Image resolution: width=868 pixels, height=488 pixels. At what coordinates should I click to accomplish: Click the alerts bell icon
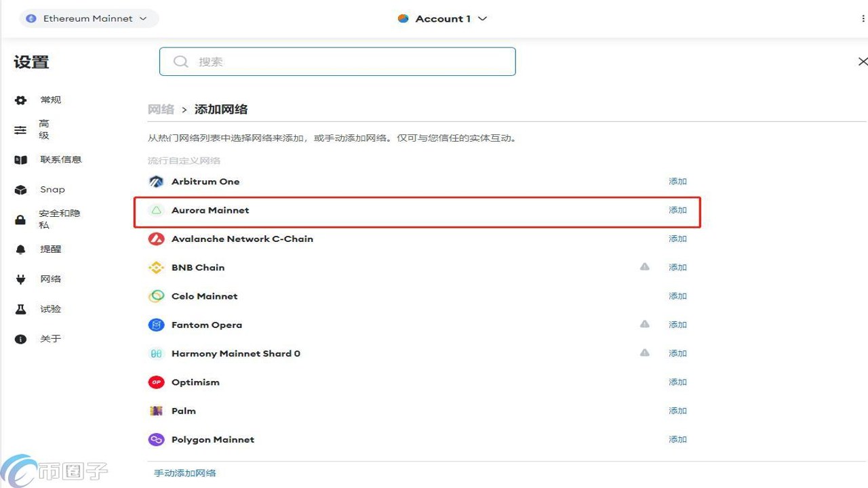pos(20,249)
